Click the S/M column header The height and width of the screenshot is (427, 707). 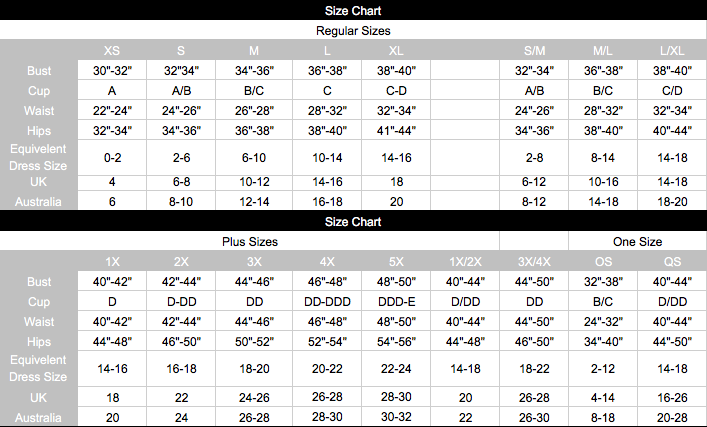click(534, 51)
